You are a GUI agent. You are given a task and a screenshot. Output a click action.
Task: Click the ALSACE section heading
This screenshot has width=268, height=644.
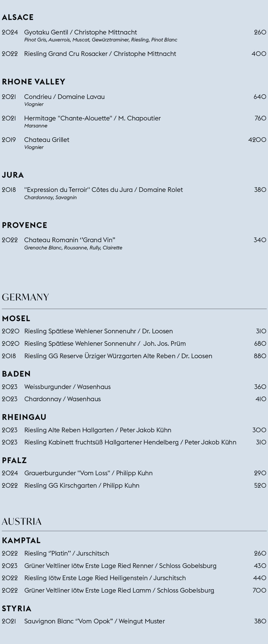[18, 17]
